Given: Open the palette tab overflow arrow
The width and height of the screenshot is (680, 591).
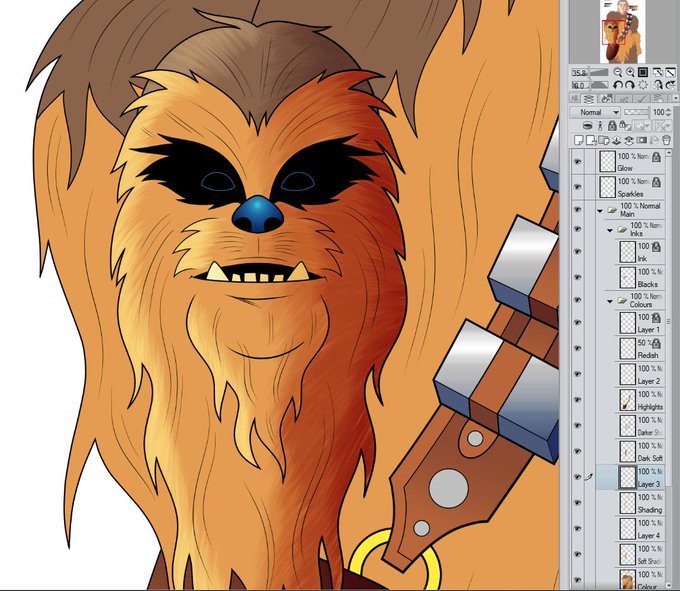Looking at the screenshot, I should [675, 99].
